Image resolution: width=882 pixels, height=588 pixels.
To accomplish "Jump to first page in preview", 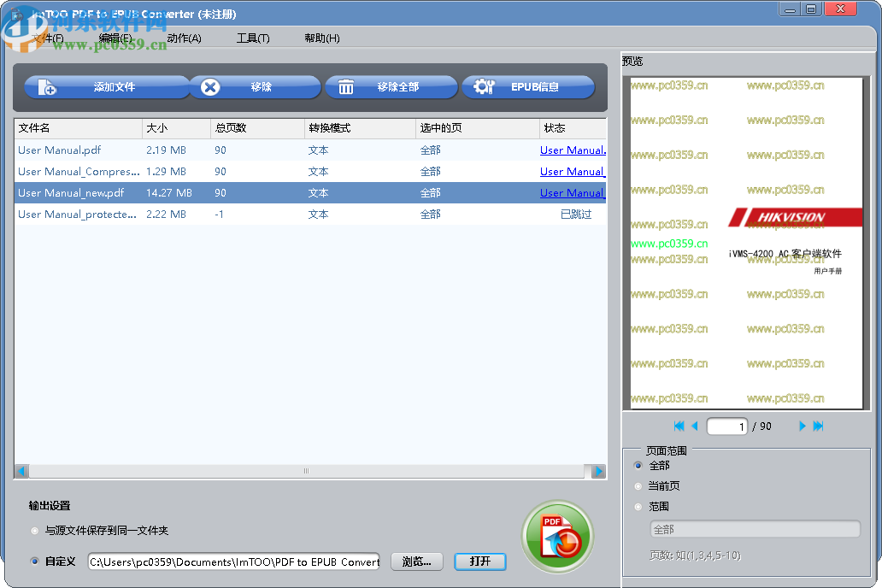I will pyautogui.click(x=678, y=426).
